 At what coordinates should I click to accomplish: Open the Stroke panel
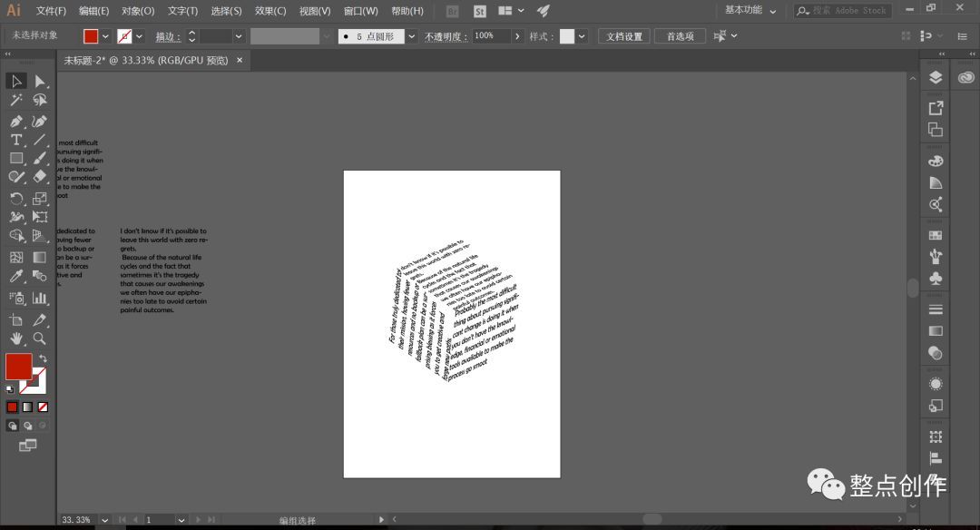936,309
